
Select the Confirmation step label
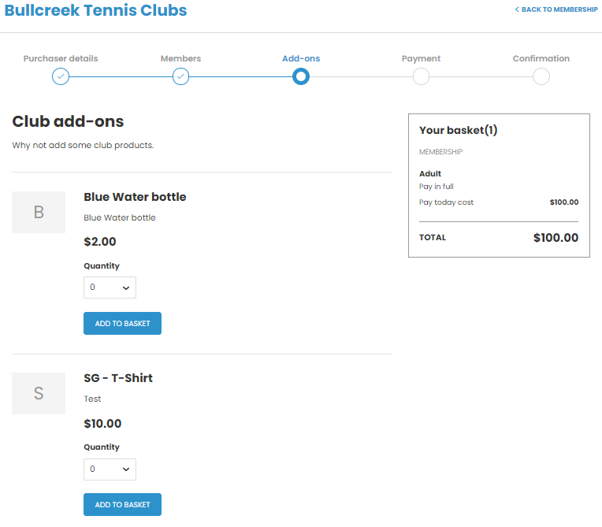coord(541,58)
